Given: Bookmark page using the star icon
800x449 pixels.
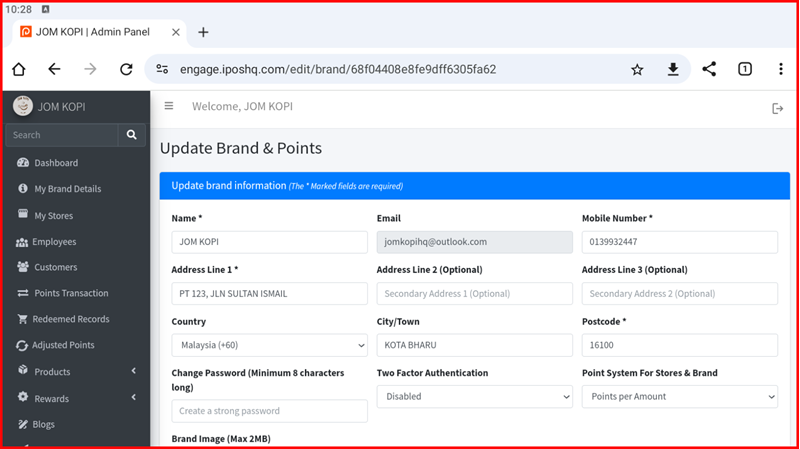Looking at the screenshot, I should pos(637,69).
